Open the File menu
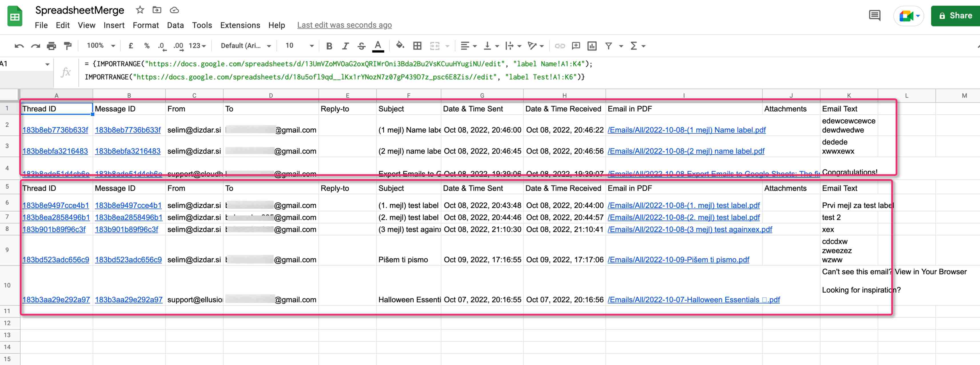 point(41,25)
